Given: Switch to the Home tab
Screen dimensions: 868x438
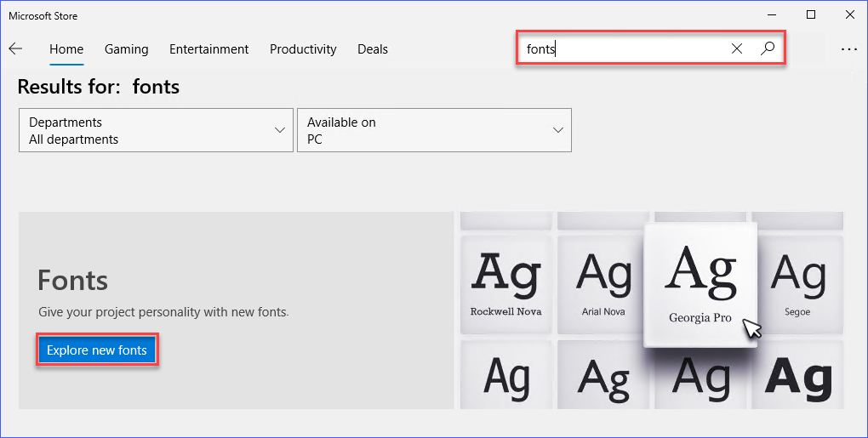Looking at the screenshot, I should point(66,49).
